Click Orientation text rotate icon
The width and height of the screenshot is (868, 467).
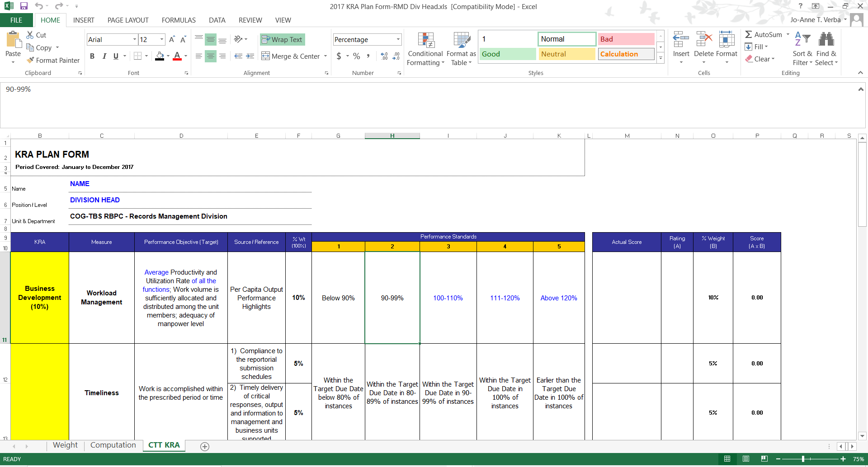tap(238, 39)
